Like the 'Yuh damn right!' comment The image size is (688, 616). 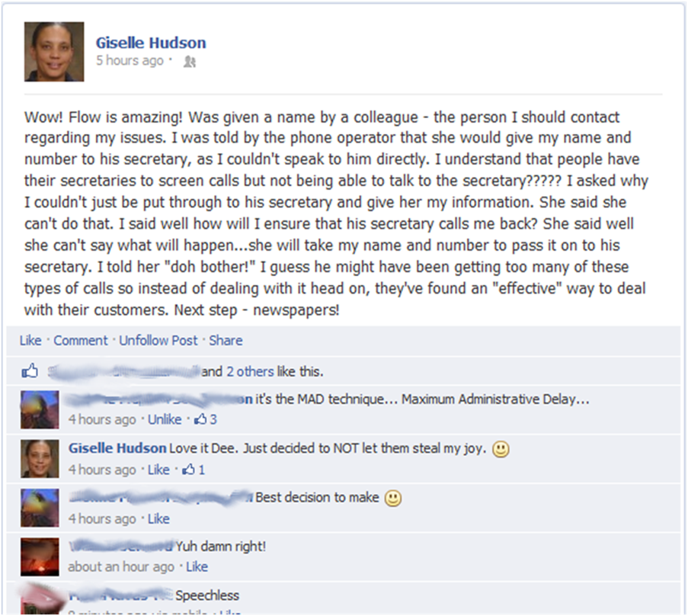(x=197, y=566)
